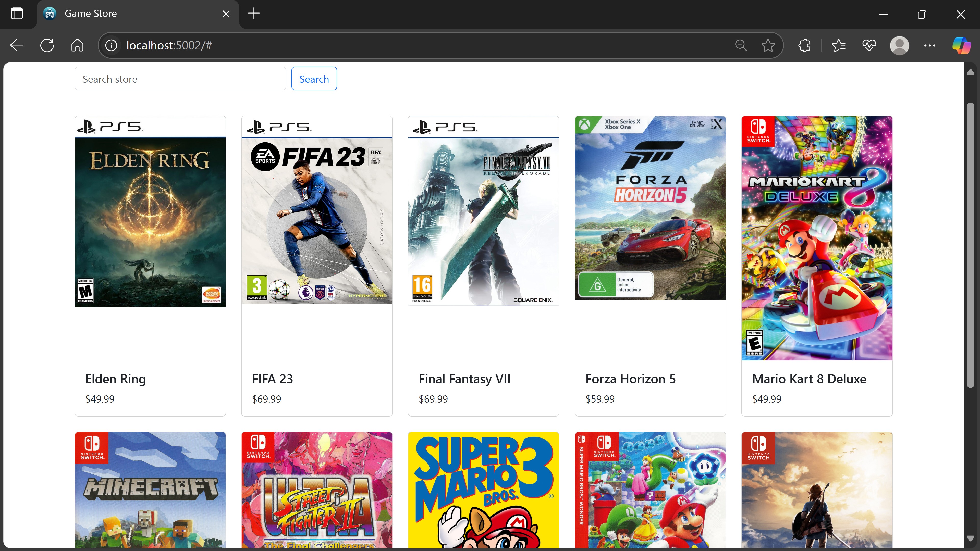Screen dimensions: 980x551
Task: Open the Forza Horizon 5 cover image
Action: pyautogui.click(x=651, y=208)
